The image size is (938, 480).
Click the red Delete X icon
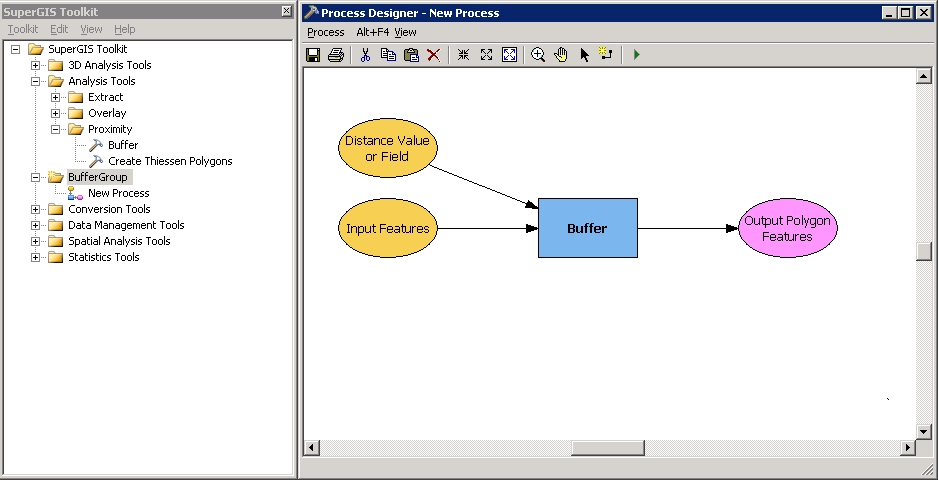tap(433, 55)
